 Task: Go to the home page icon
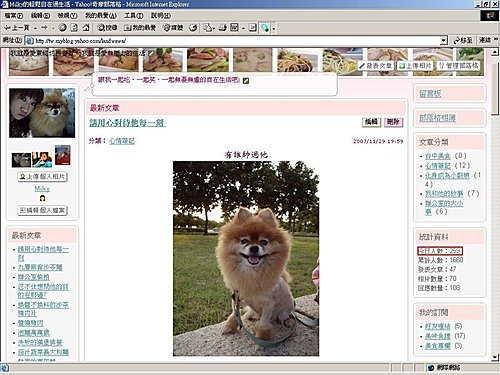click(x=86, y=28)
